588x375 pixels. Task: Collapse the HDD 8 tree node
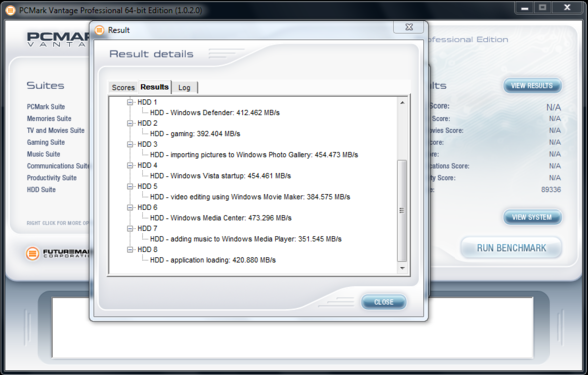(130, 249)
